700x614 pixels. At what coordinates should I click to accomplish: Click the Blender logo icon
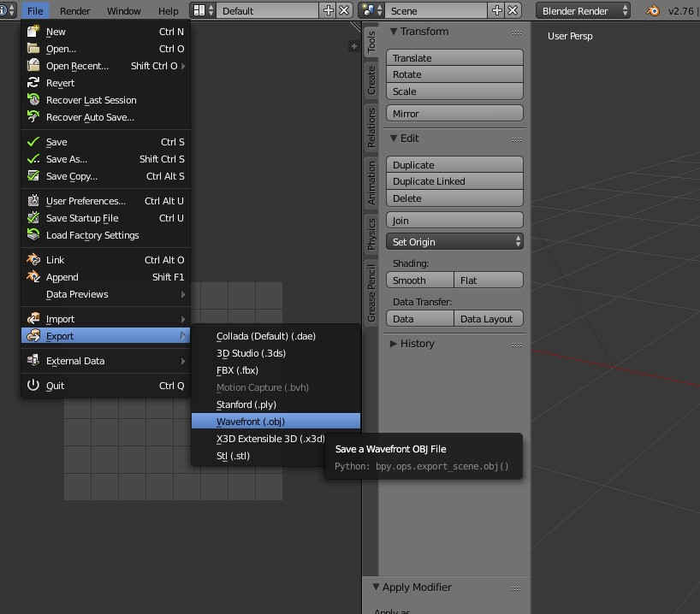point(653,11)
